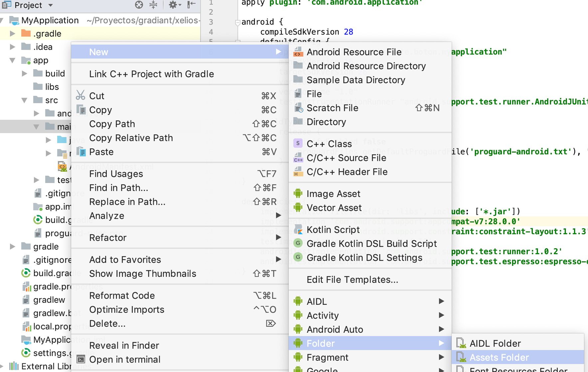Viewport: 588px width, 372px height.
Task: Open the Project panel settings gear
Action: pyautogui.click(x=173, y=5)
